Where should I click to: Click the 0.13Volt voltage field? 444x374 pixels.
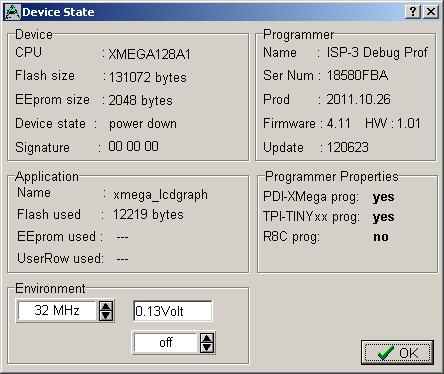click(x=172, y=311)
